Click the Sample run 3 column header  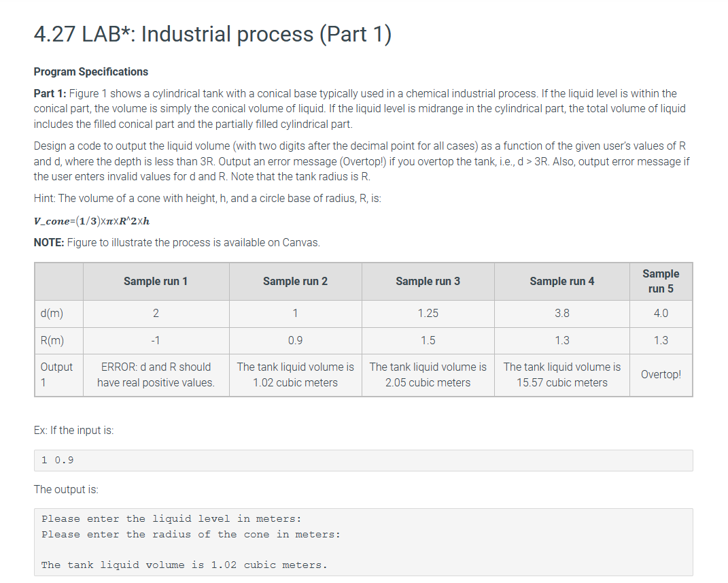pyautogui.click(x=427, y=281)
